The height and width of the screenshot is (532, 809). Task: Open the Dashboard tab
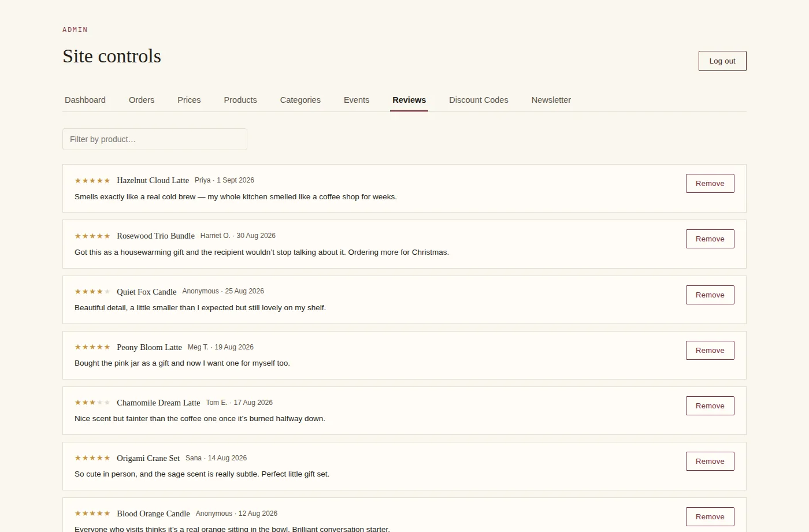pos(85,100)
